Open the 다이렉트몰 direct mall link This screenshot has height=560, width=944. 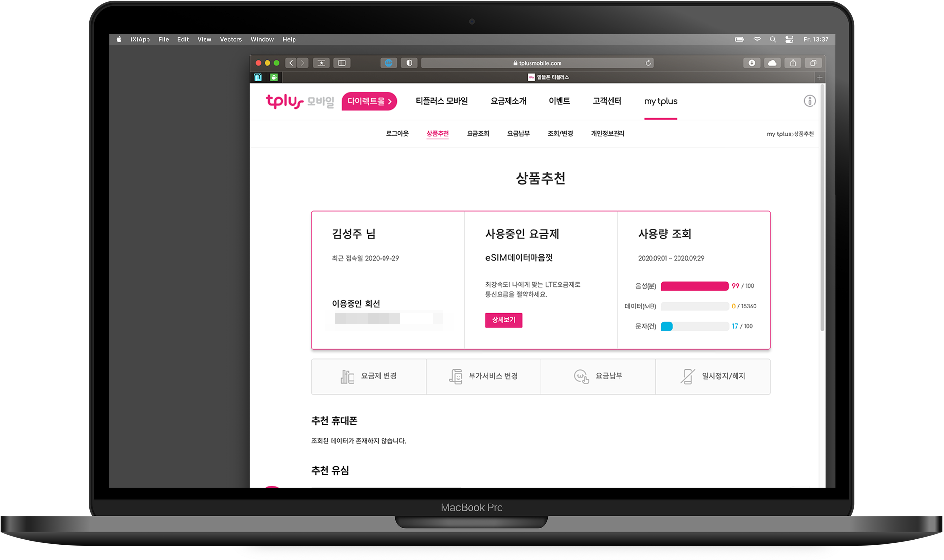coord(369,101)
